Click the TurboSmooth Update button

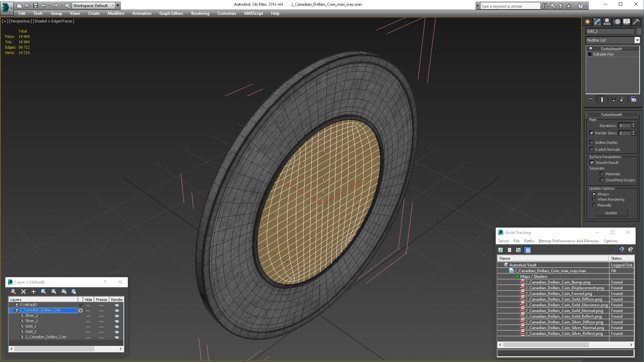pyautogui.click(x=611, y=213)
